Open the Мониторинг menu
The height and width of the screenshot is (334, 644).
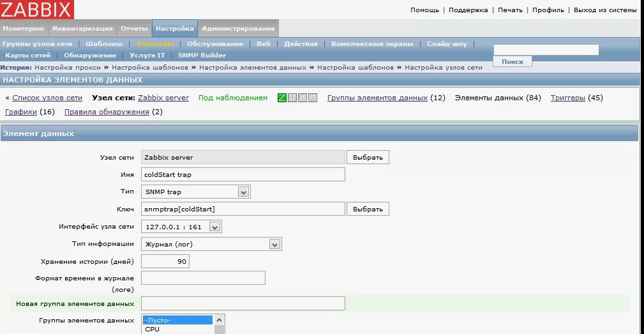point(24,28)
